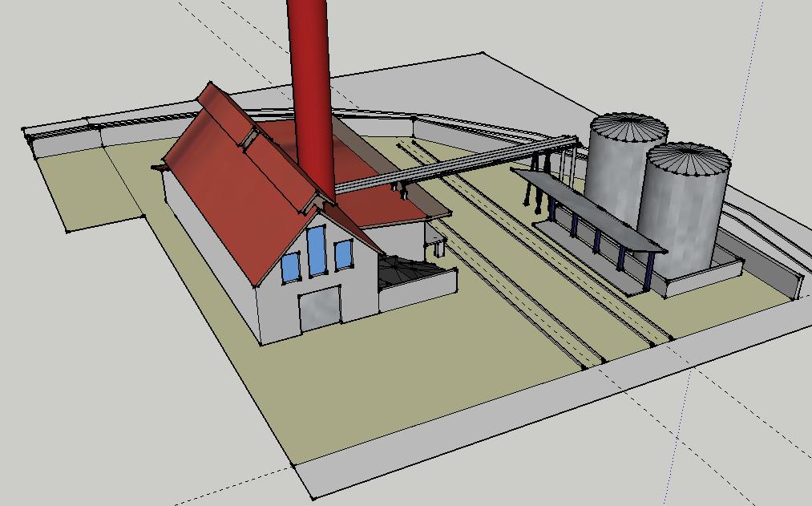Select the gray garage door on building

[319, 309]
